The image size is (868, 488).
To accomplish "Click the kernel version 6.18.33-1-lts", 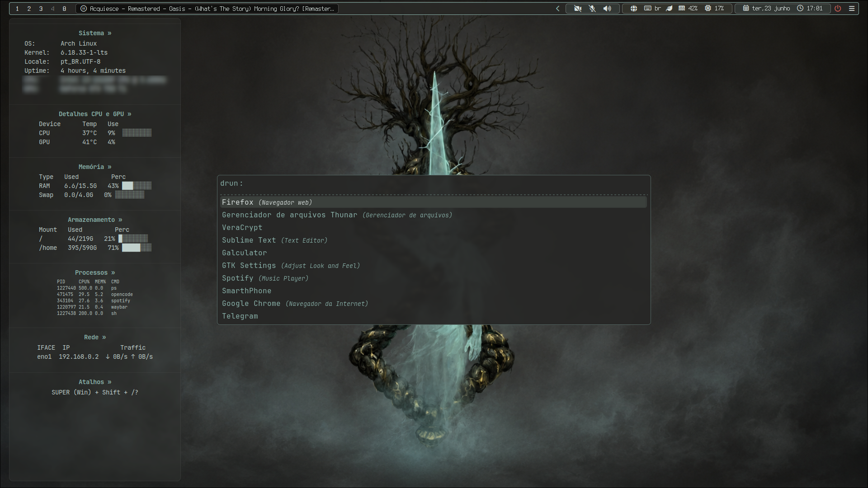I will click(x=84, y=52).
